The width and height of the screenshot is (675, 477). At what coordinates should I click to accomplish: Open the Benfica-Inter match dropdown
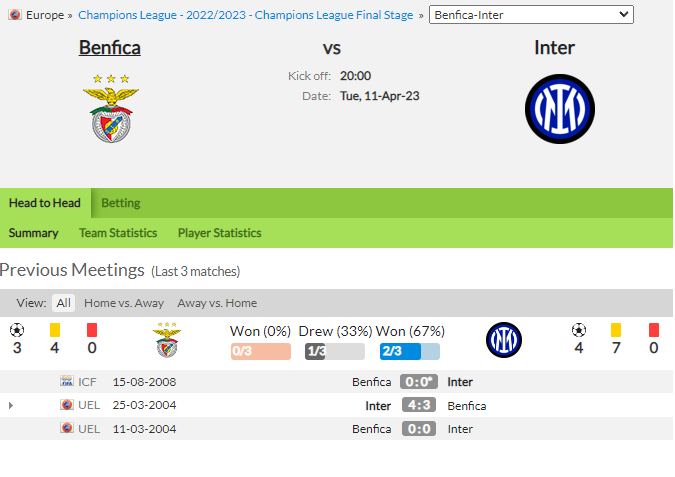pyautogui.click(x=531, y=15)
